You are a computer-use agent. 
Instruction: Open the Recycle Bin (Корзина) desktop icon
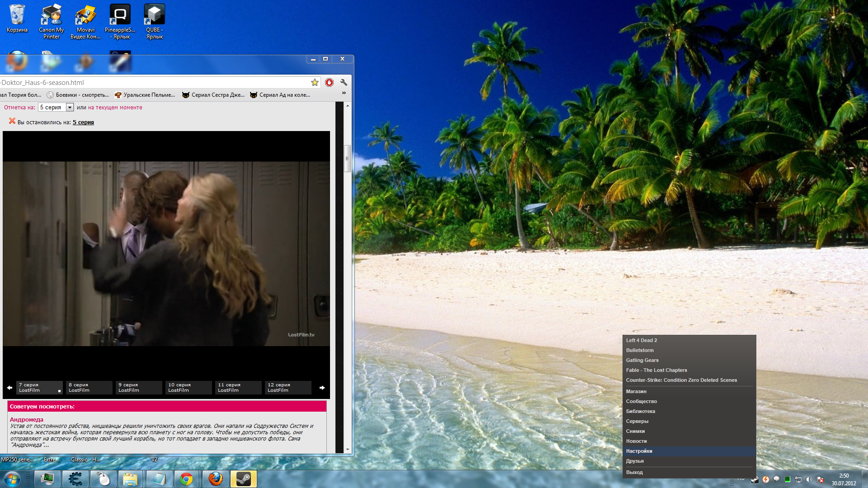pyautogui.click(x=17, y=19)
